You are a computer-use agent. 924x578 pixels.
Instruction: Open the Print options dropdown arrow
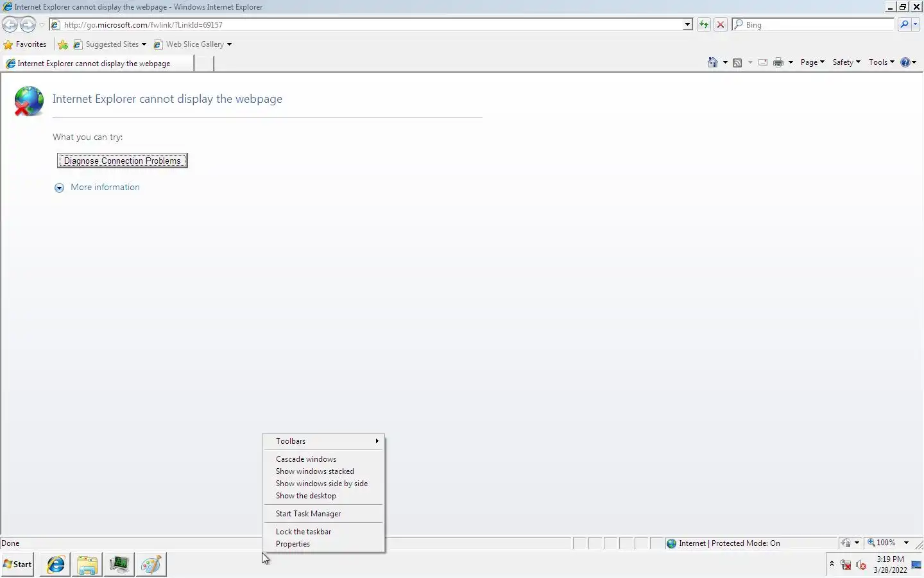(791, 62)
